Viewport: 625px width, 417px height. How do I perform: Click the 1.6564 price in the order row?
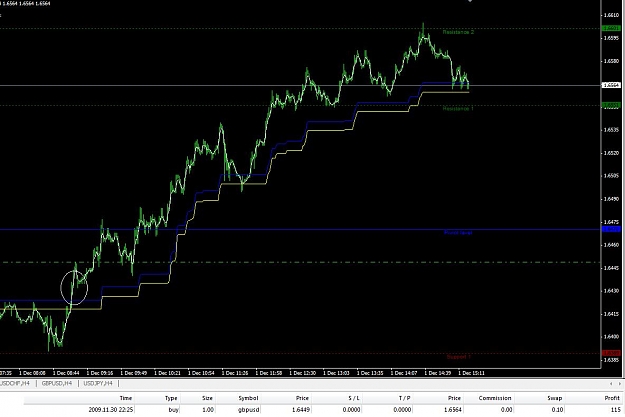452,409
